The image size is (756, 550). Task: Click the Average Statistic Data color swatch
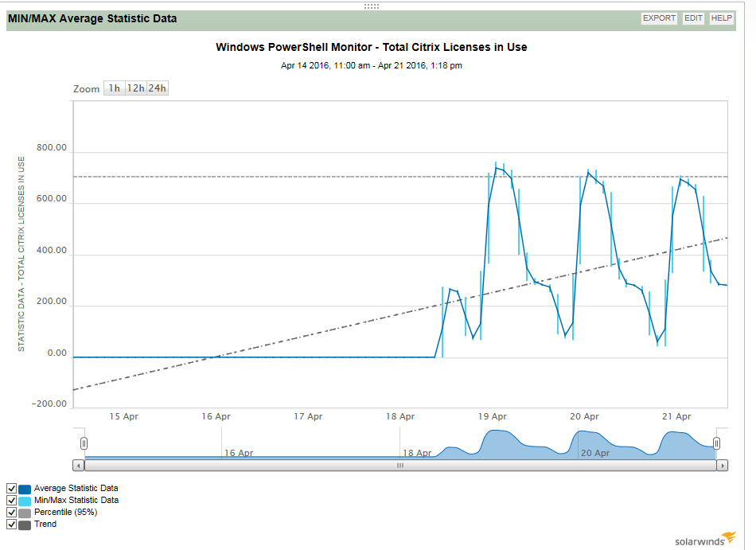click(25, 489)
